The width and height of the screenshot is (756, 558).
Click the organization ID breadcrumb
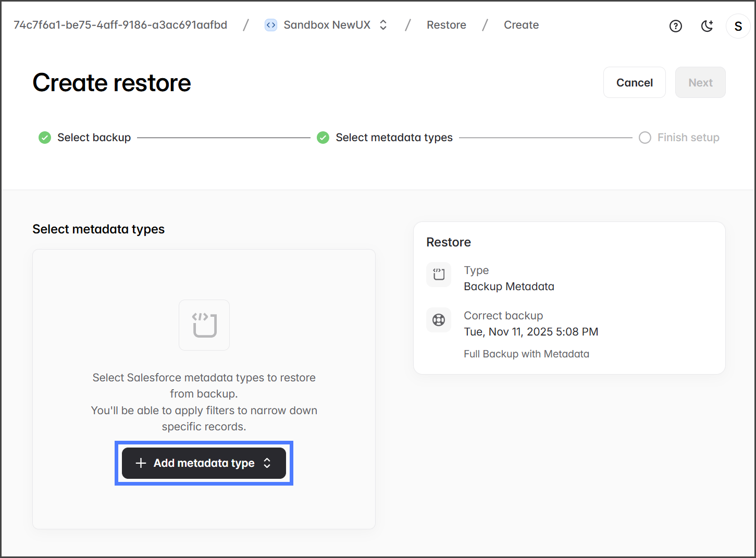tap(120, 25)
